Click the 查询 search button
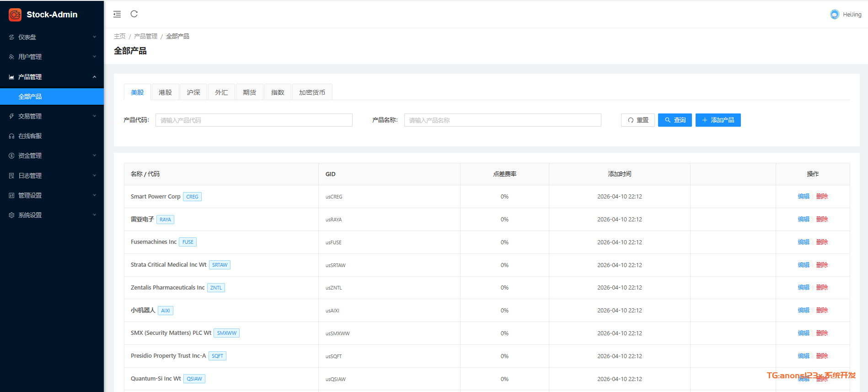Image resolution: width=868 pixels, height=392 pixels. point(675,120)
